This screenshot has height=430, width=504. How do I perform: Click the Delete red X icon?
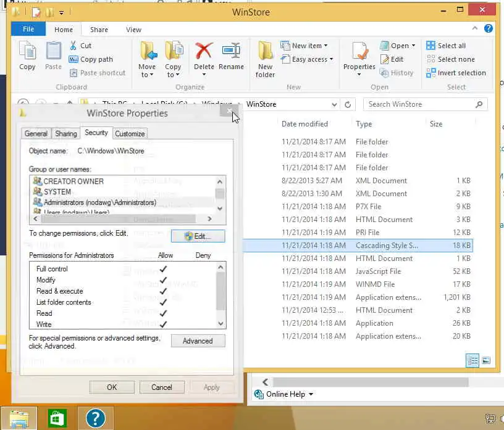[x=204, y=51]
